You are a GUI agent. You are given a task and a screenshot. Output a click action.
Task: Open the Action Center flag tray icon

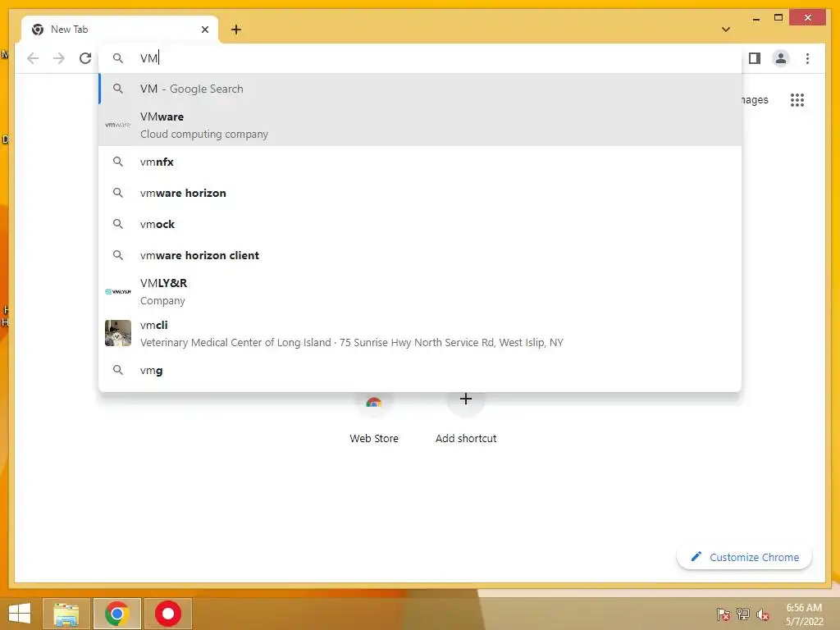pyautogui.click(x=724, y=614)
